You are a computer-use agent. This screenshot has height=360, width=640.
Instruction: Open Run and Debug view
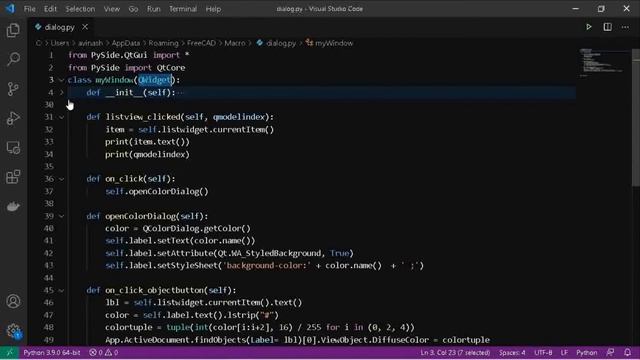point(13,118)
